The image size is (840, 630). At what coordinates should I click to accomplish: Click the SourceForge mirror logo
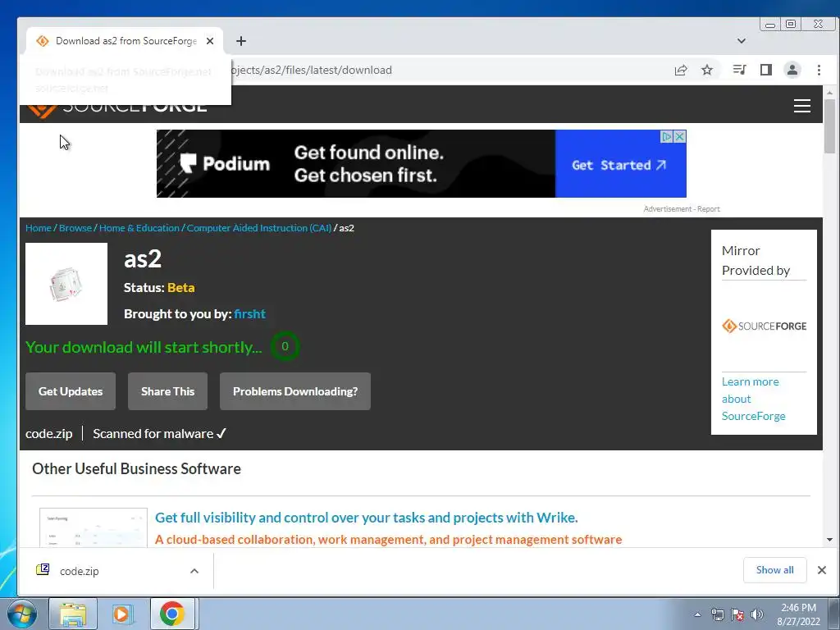[764, 326]
